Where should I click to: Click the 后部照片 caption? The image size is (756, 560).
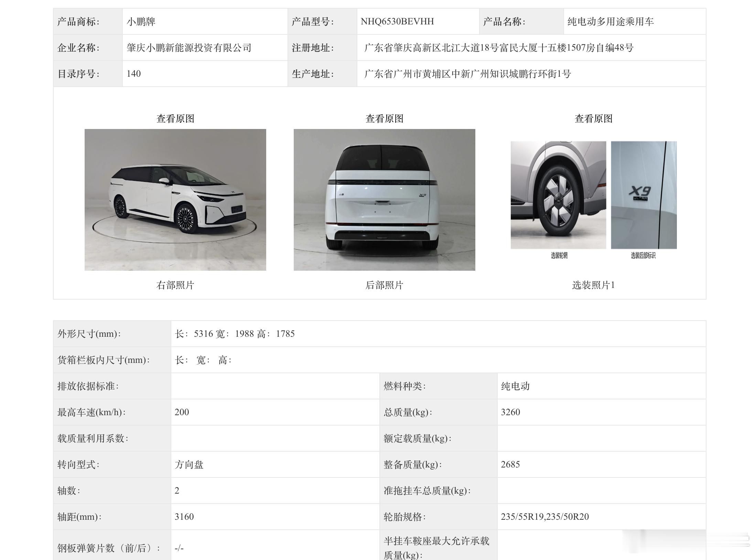(x=384, y=285)
